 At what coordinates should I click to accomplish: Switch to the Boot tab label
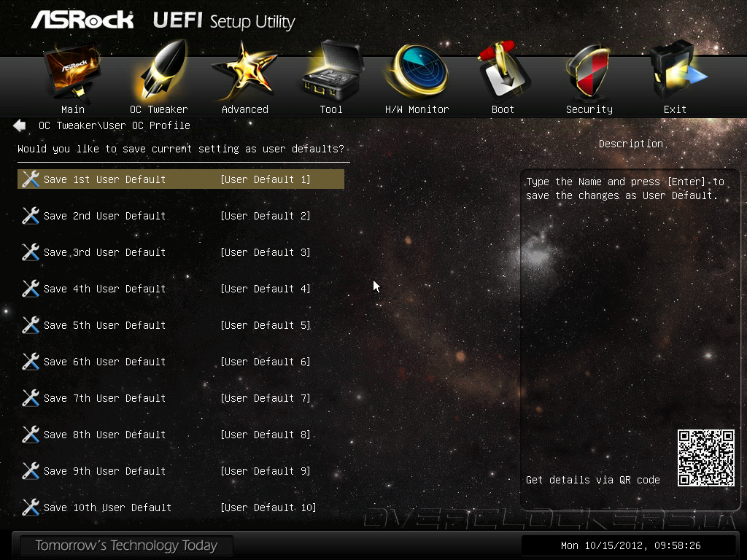503,109
